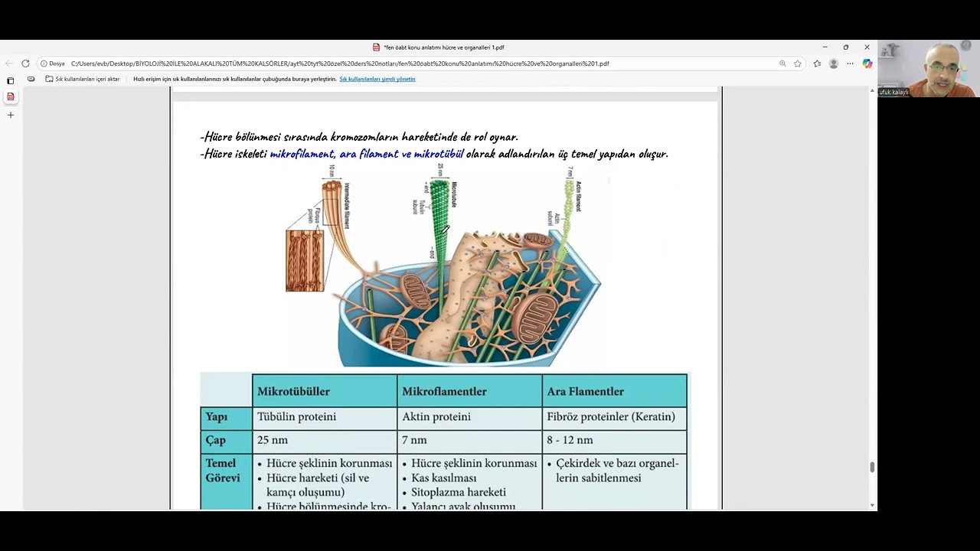Open the browser profile avatar
Image resolution: width=980 pixels, height=551 pixels.
(834, 64)
